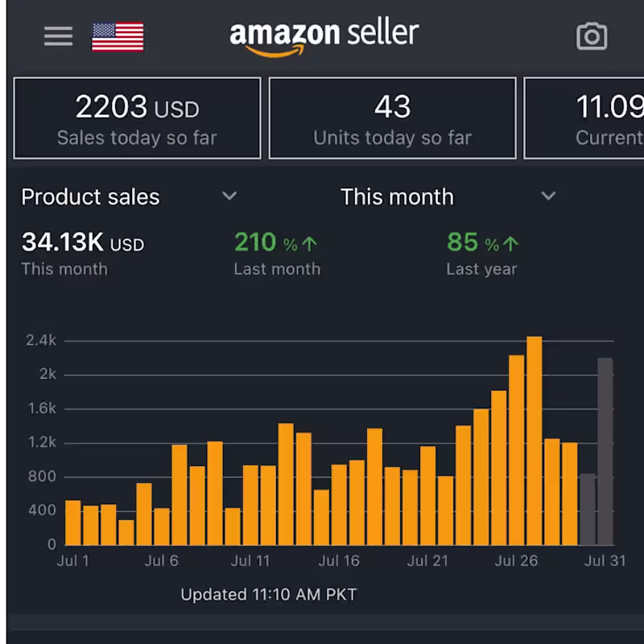644x644 pixels.
Task: Tap the green arrow beside 85%
Action: pyautogui.click(x=511, y=244)
